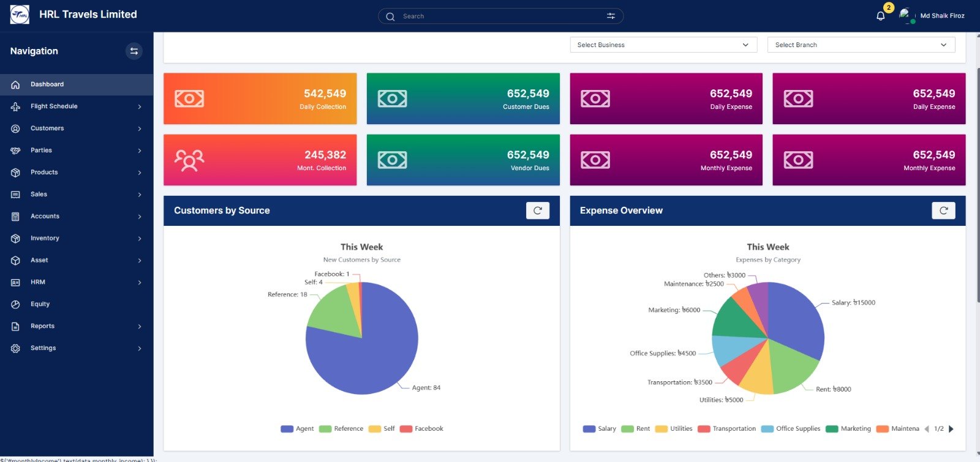Open the Daily Collection card
This screenshot has width=980, height=462.
pyautogui.click(x=260, y=99)
